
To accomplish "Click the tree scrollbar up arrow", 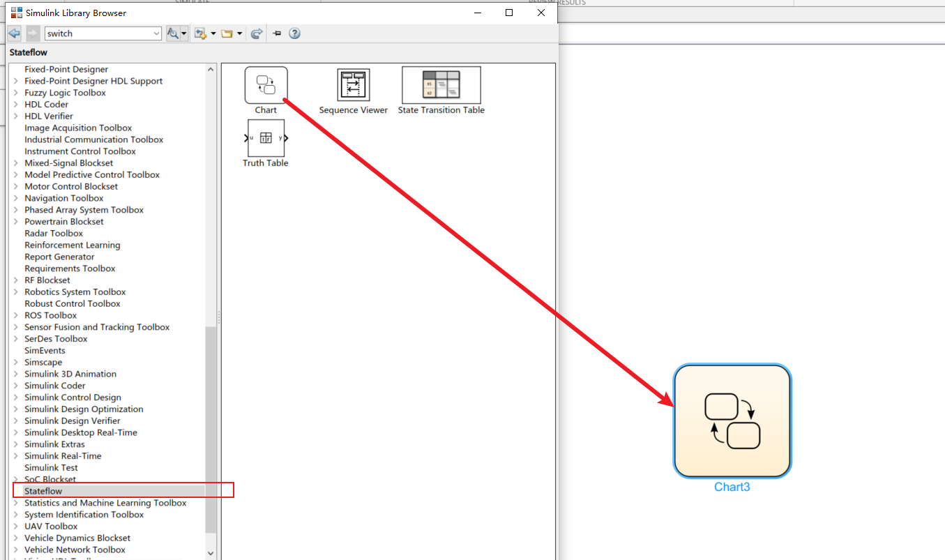I will click(x=211, y=69).
